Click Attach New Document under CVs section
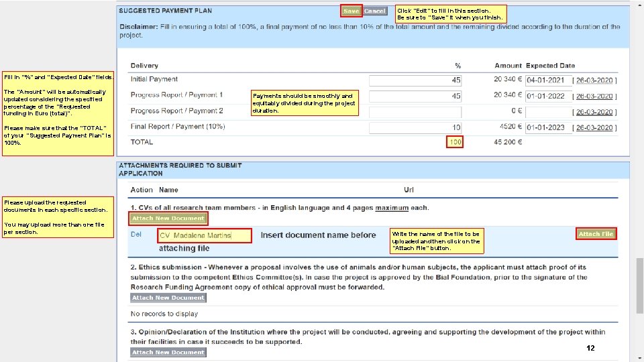 [x=168, y=219]
